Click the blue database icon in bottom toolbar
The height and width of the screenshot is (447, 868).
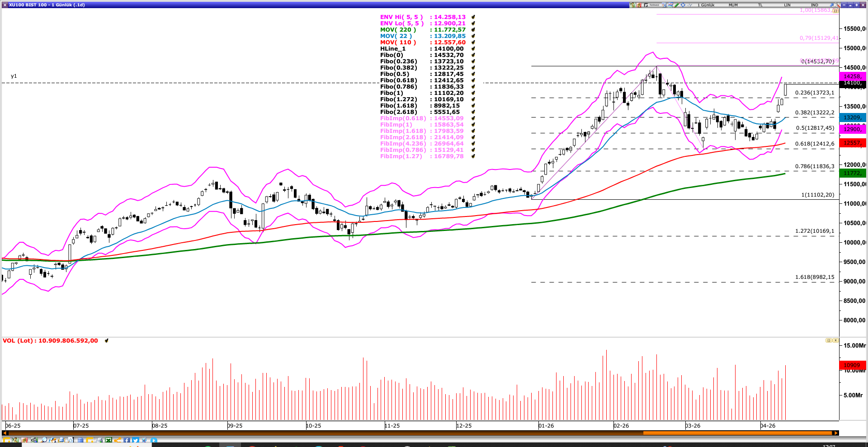coord(80,440)
